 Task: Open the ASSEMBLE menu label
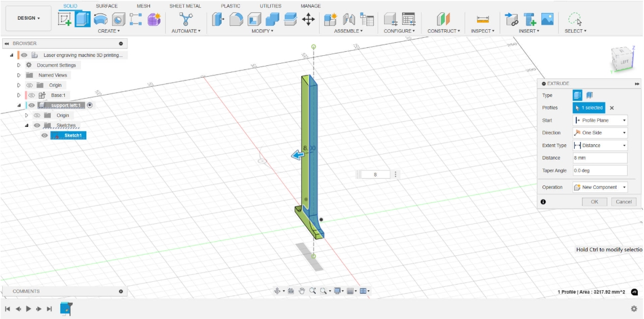pyautogui.click(x=349, y=31)
